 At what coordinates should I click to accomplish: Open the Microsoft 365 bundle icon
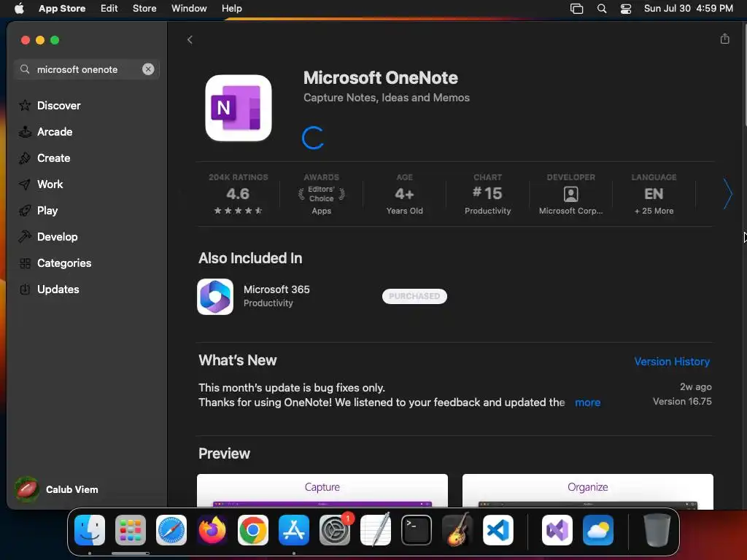(x=215, y=297)
